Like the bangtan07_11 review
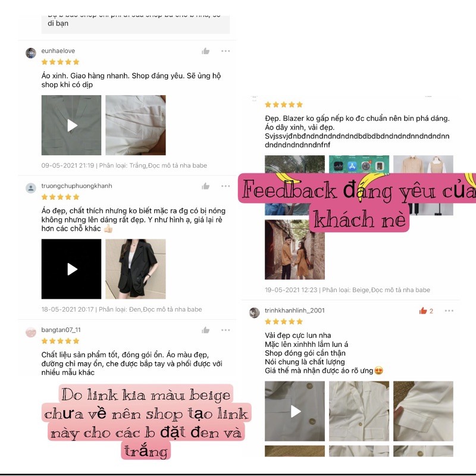 [205, 330]
